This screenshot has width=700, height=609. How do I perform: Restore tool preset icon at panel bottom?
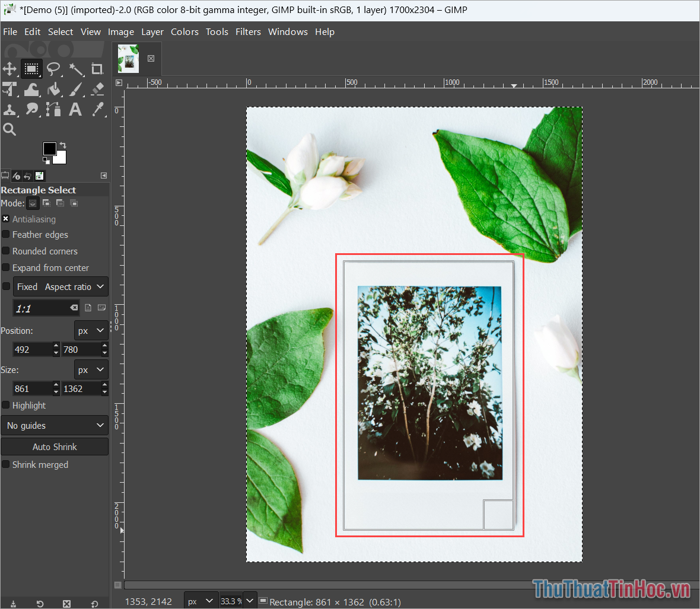40,604
